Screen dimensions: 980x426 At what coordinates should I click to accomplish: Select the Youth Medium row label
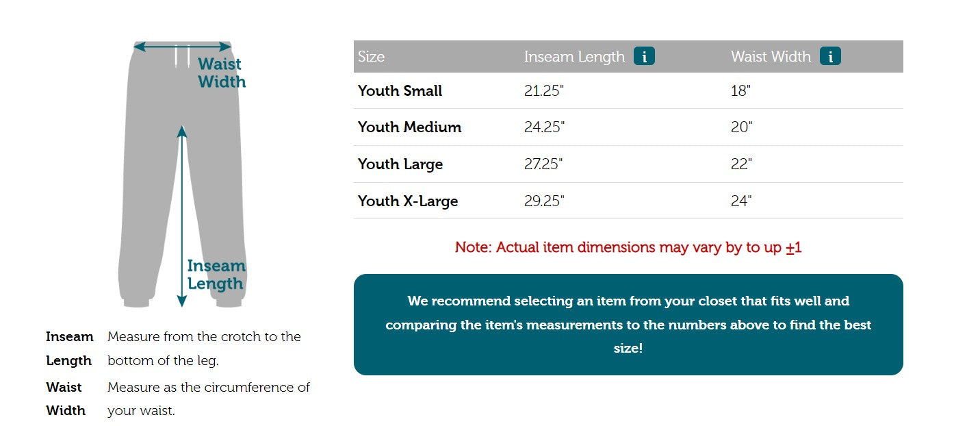pyautogui.click(x=410, y=127)
